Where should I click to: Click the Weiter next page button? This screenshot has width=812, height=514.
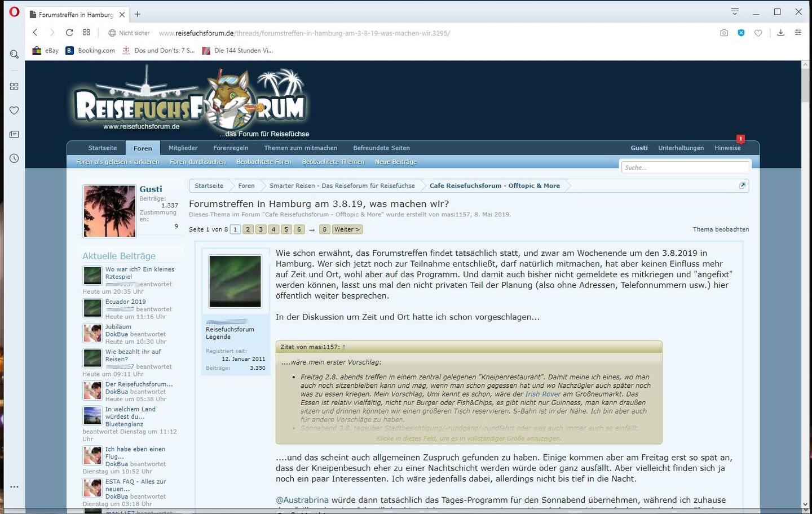347,229
